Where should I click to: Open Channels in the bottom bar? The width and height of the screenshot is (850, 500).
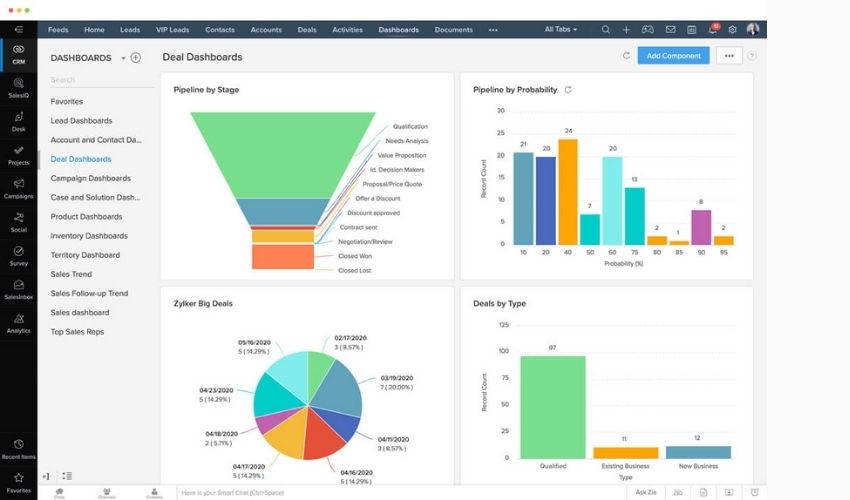[107, 492]
